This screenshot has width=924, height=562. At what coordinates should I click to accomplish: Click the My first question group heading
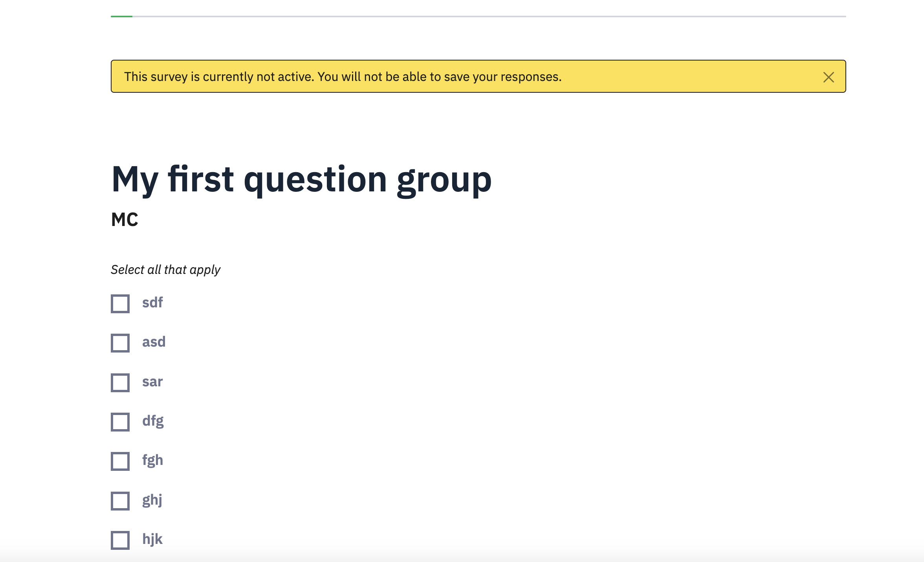click(301, 180)
